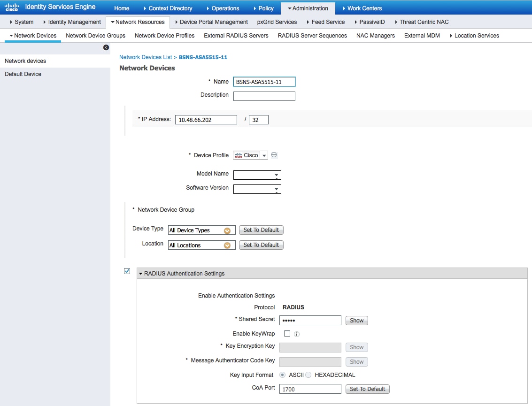Click the Device Type field All Device Types
532x406 pixels.
[x=201, y=230]
